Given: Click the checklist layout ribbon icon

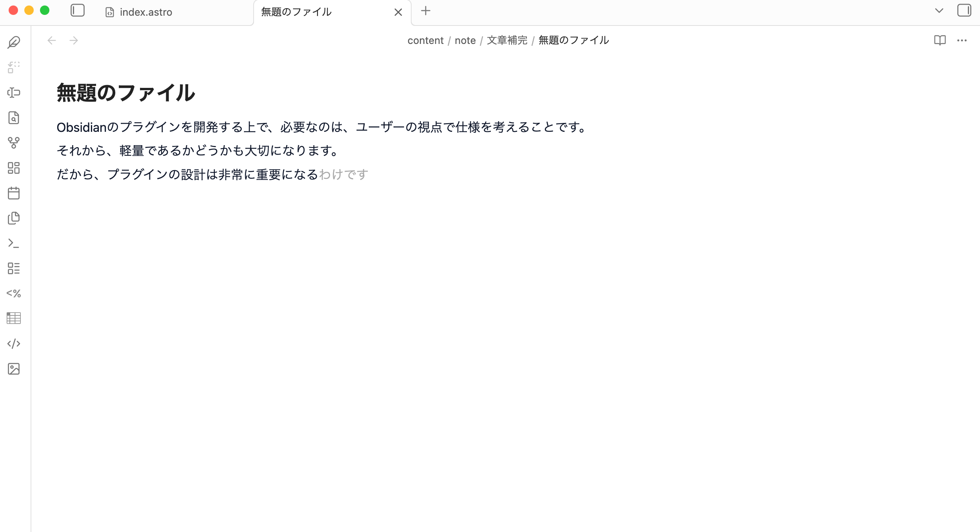Looking at the screenshot, I should 14,268.
